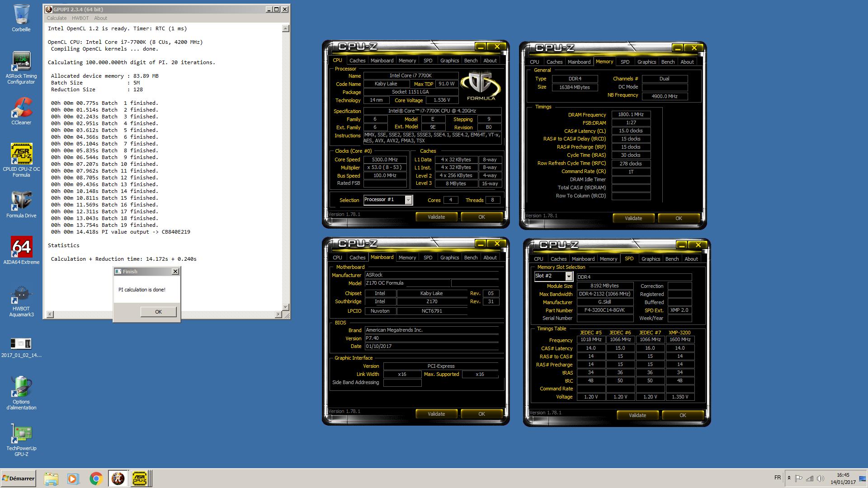Open Graphics tab in Memory window

(x=646, y=62)
